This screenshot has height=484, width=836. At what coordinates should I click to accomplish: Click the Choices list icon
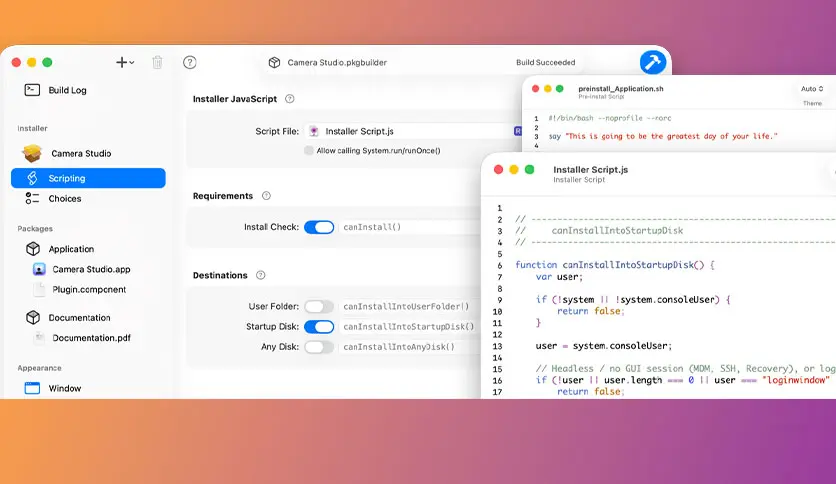click(x=32, y=198)
